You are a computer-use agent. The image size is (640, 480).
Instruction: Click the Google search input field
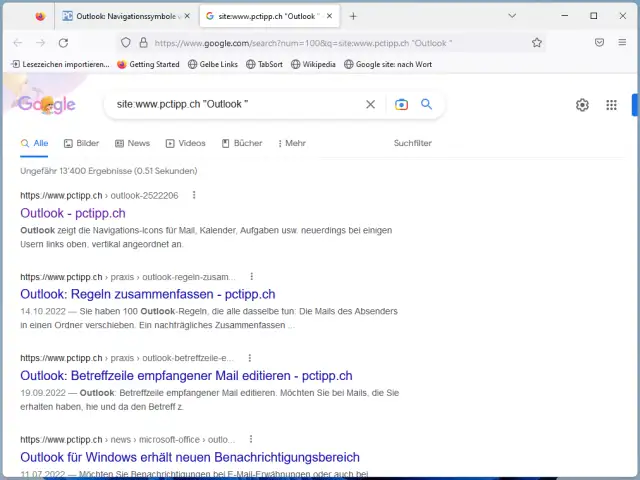237,104
